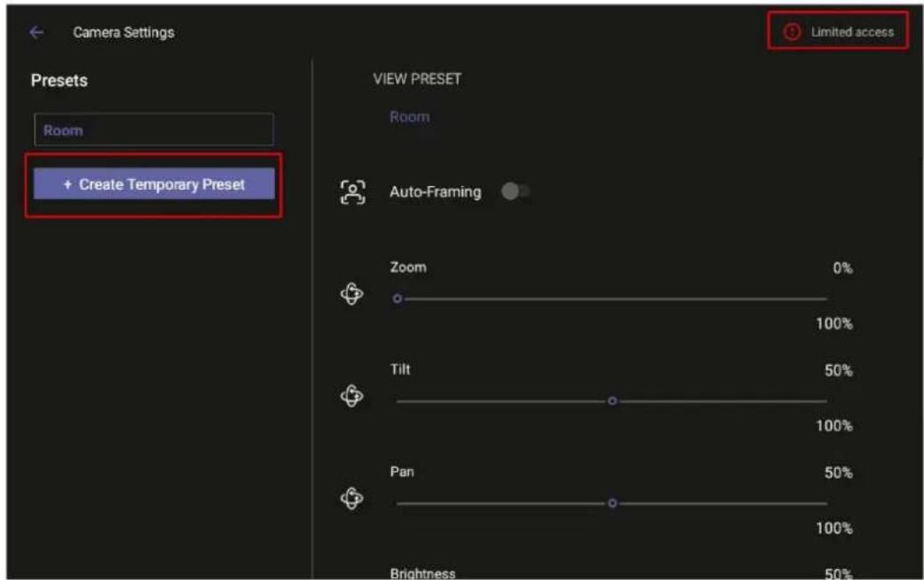Click the VIEW PRESET heading

click(417, 79)
